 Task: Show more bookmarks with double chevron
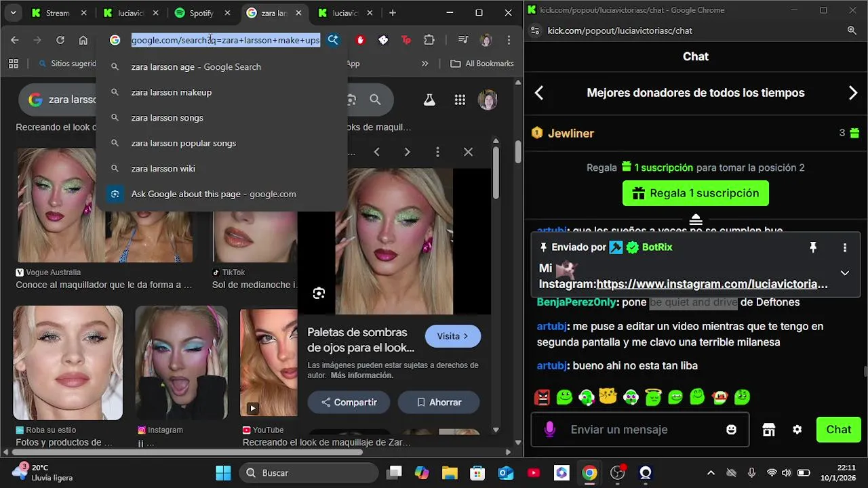point(425,64)
